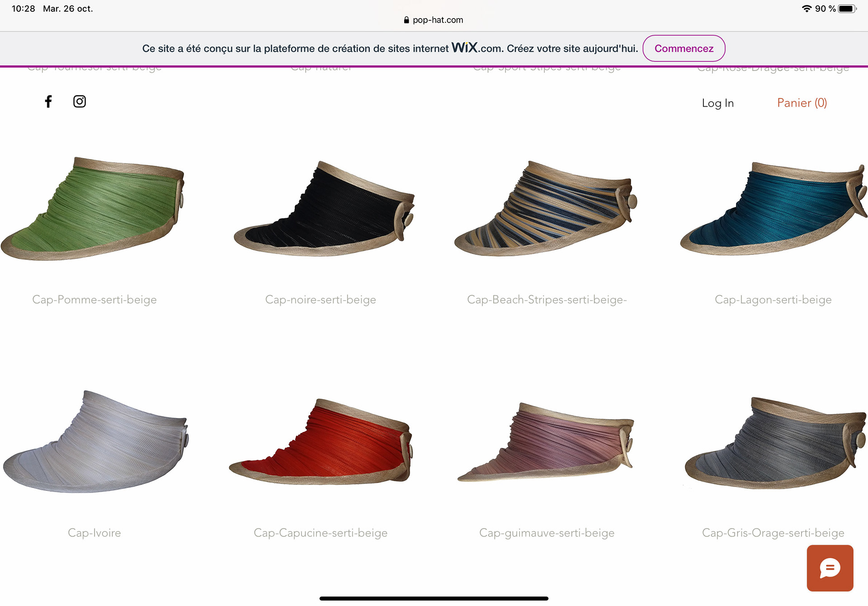Open the Cap-Gris-Orage-serti-beige product title

(x=773, y=533)
